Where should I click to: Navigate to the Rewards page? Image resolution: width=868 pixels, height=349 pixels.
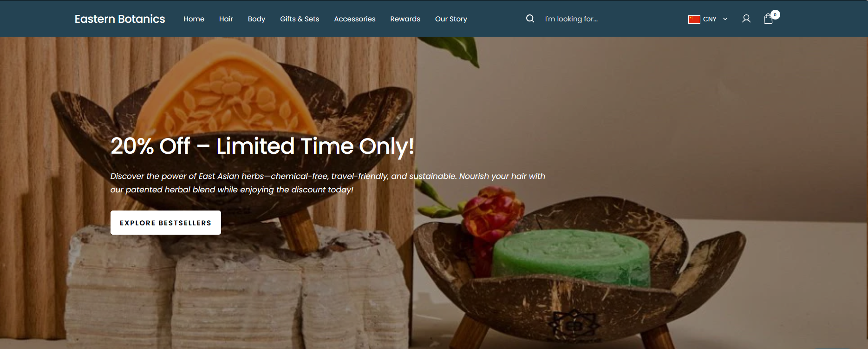tap(405, 19)
